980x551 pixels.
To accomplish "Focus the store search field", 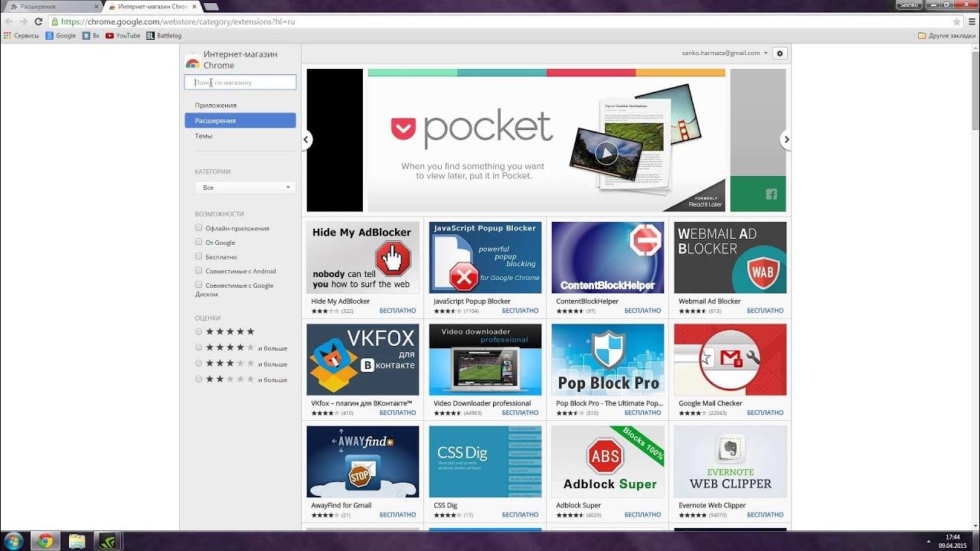I will (x=240, y=82).
